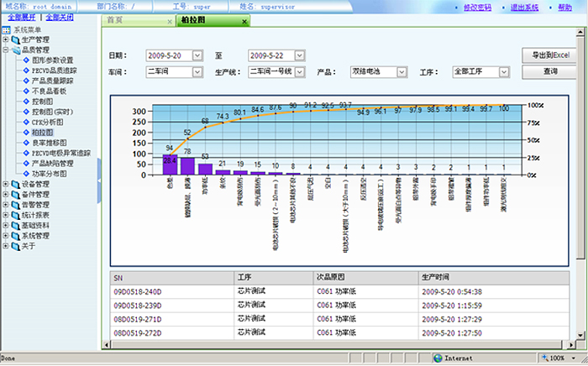Click the SN column header
Screen dimensions: 588x366
click(172, 278)
